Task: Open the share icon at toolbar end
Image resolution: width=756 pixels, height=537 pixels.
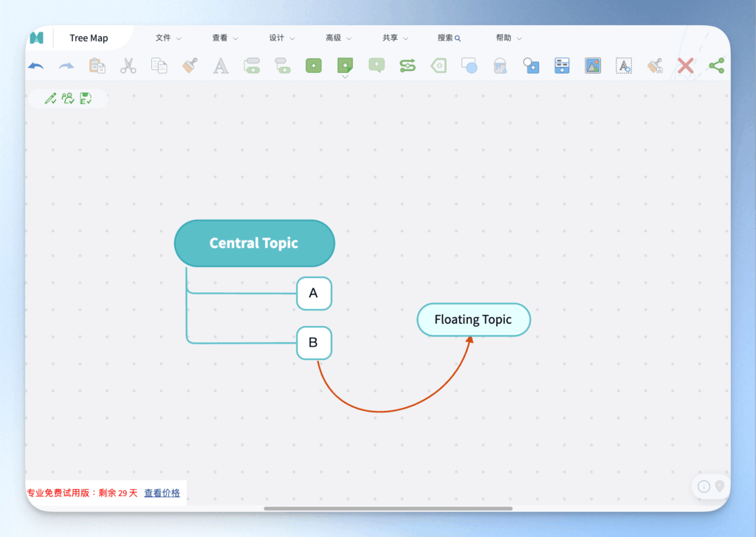Action: pyautogui.click(x=717, y=66)
